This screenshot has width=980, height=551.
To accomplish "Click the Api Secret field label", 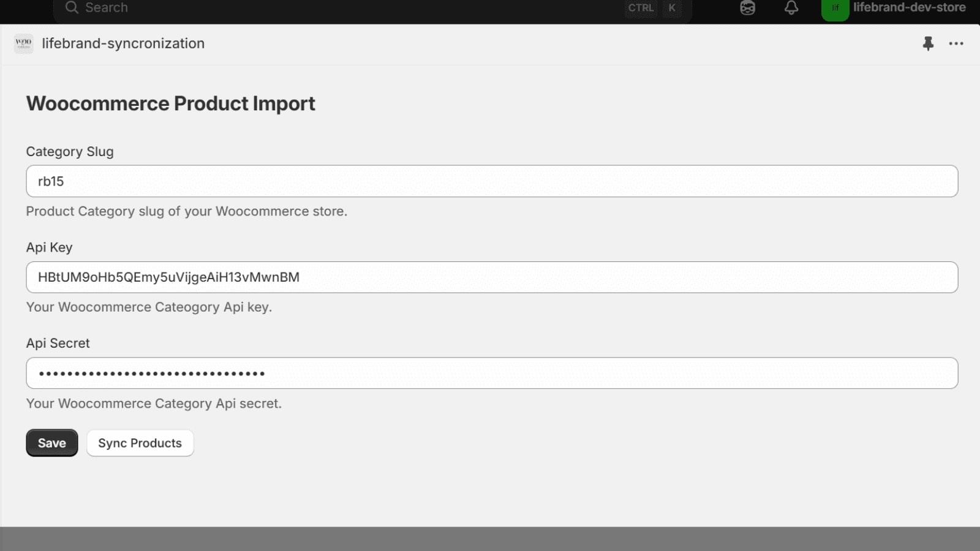I will pos(58,343).
